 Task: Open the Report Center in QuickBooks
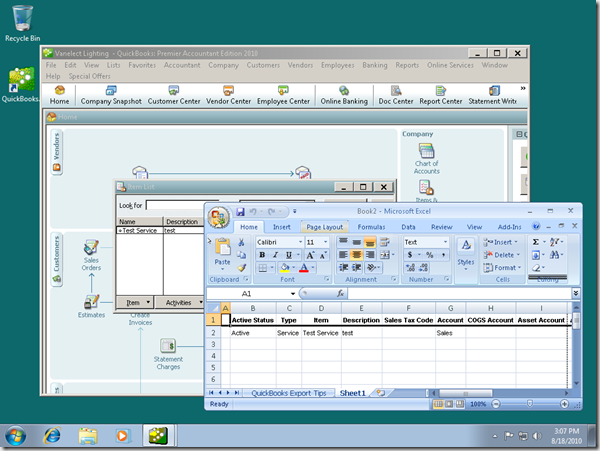point(440,95)
